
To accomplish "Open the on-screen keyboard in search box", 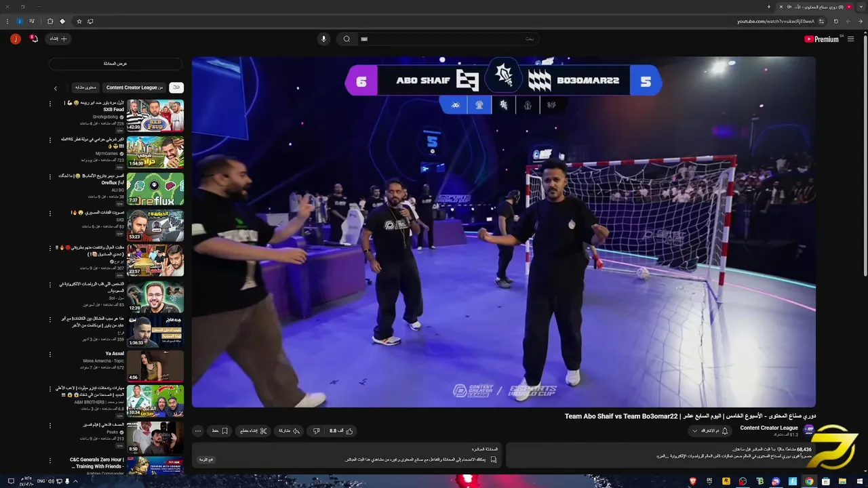I will pos(364,39).
